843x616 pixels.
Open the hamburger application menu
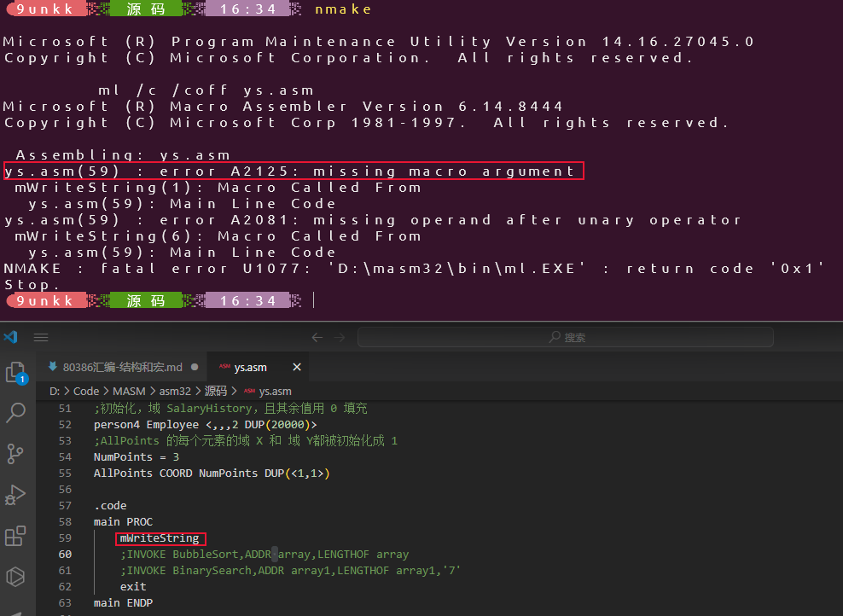[41, 337]
